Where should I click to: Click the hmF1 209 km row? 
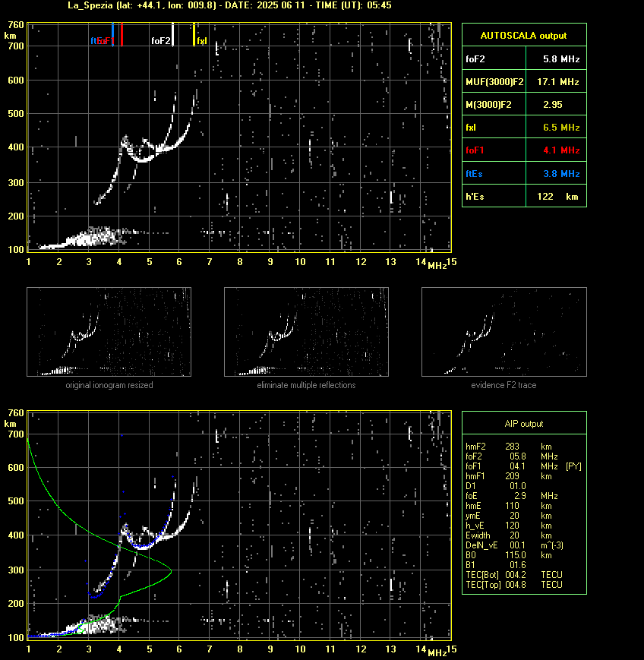coord(510,476)
